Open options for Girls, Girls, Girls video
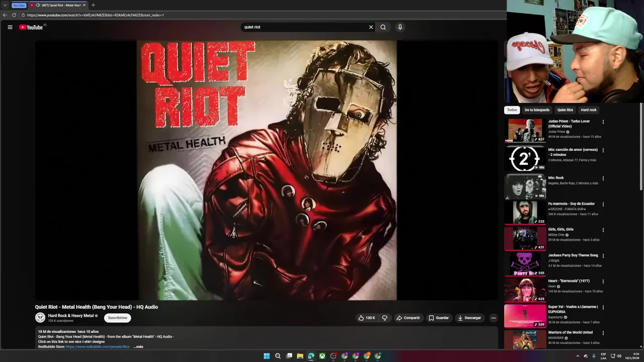The height and width of the screenshot is (362, 644). pyautogui.click(x=603, y=230)
